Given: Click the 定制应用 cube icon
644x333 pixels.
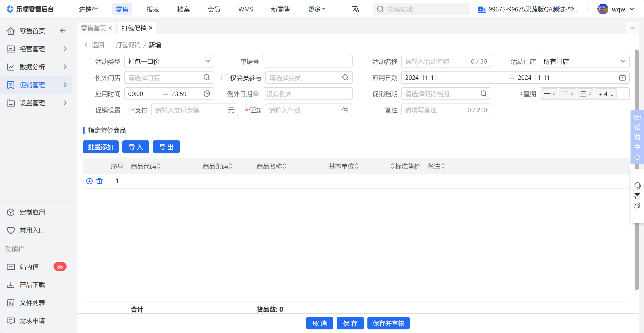Looking at the screenshot, I should click(x=11, y=212).
